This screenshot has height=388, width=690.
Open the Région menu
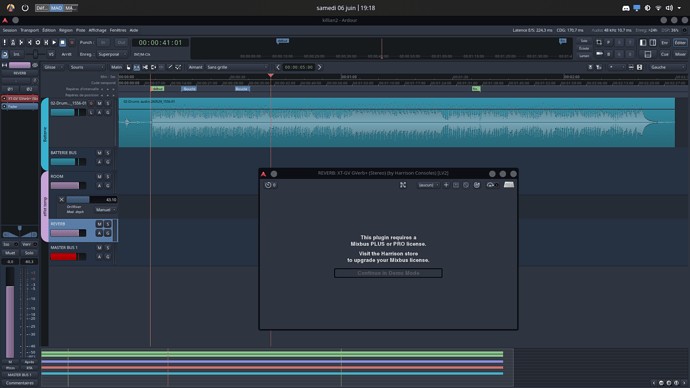(x=66, y=30)
